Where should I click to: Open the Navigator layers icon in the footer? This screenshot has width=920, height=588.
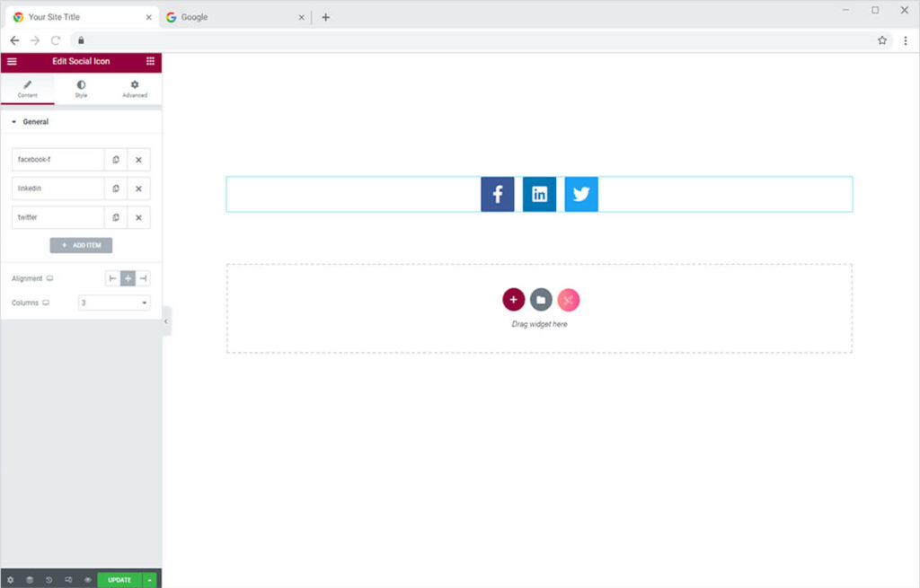[29, 580]
